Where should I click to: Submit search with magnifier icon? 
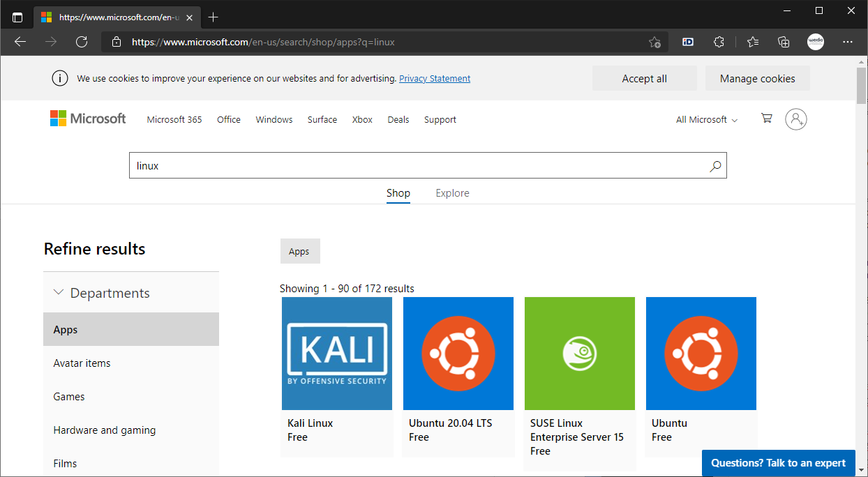pyautogui.click(x=715, y=166)
